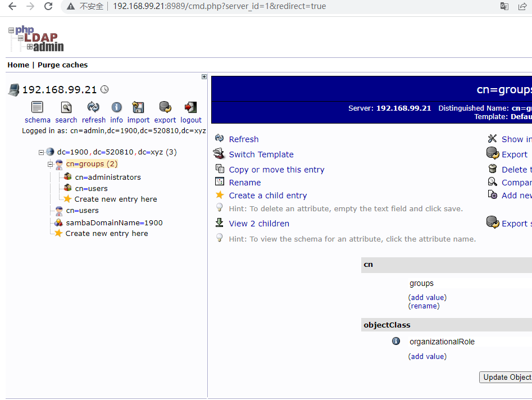The width and height of the screenshot is (532, 400).
Task: Click the Switch Template link
Action: (x=261, y=154)
